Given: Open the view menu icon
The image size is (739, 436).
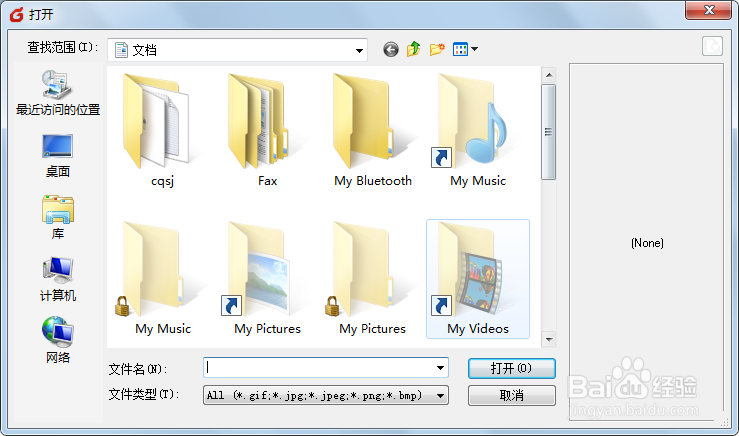Looking at the screenshot, I should pos(465,49).
